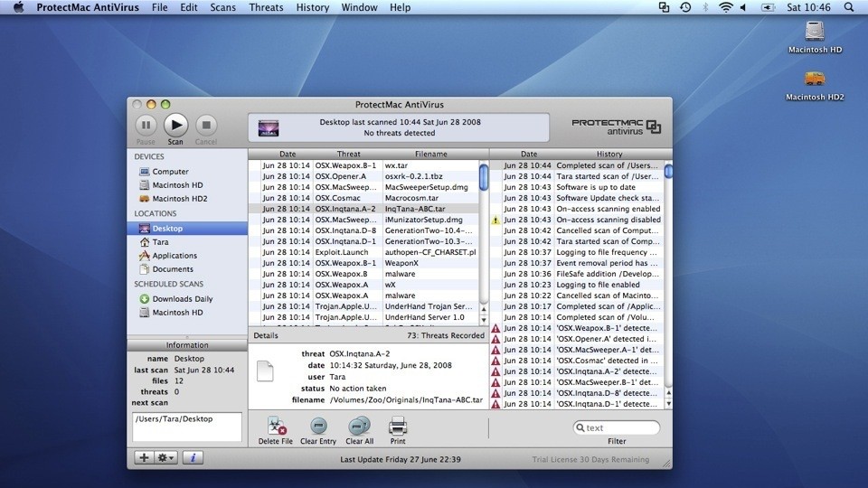Select the Downloads Daily scheduled scan

pyautogui.click(x=187, y=299)
